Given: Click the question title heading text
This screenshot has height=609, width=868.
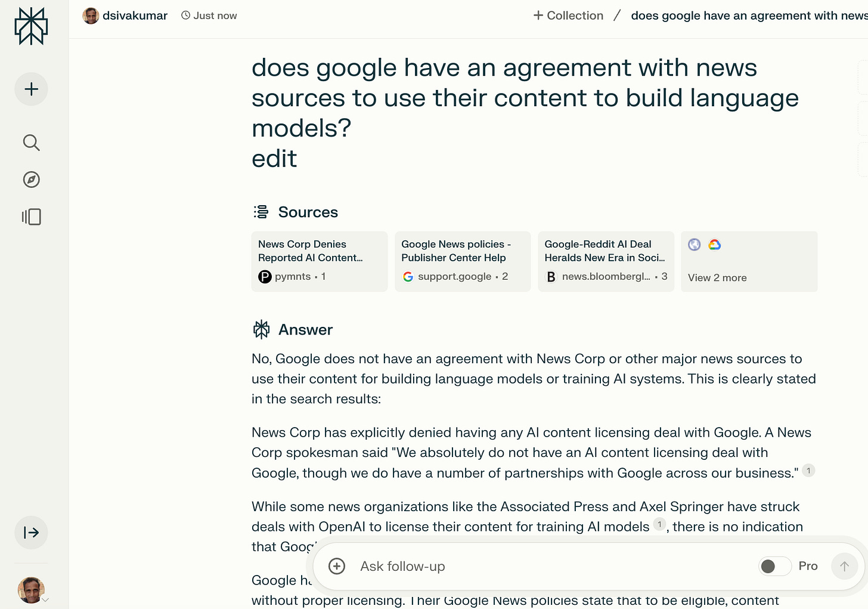Looking at the screenshot, I should tap(525, 98).
